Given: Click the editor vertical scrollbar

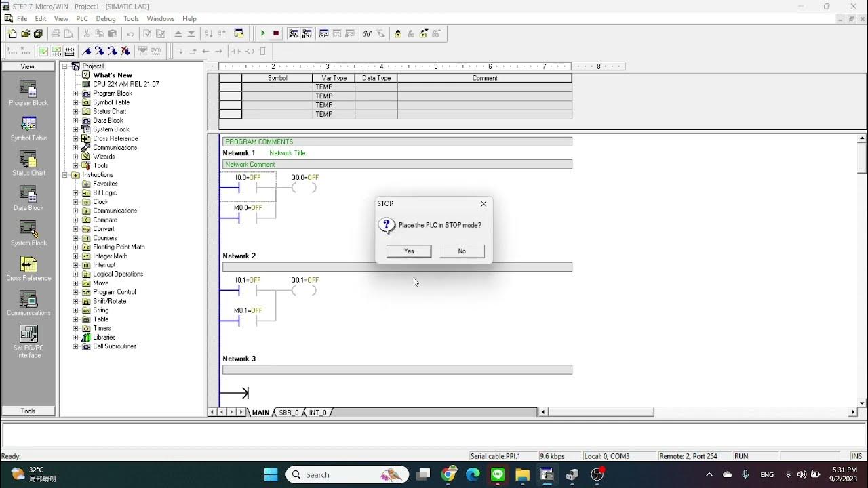Looking at the screenshot, I should pos(862,271).
